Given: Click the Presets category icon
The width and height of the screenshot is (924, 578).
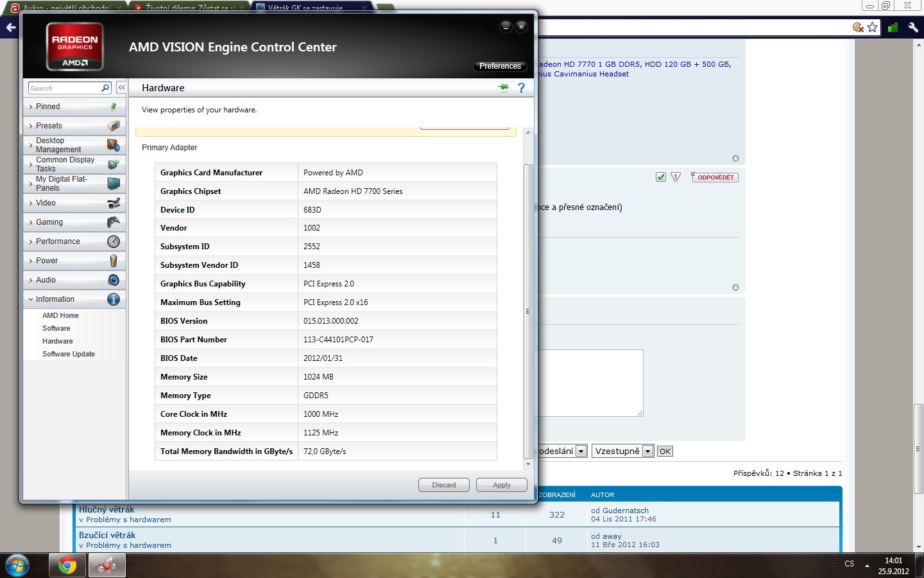Looking at the screenshot, I should [114, 126].
